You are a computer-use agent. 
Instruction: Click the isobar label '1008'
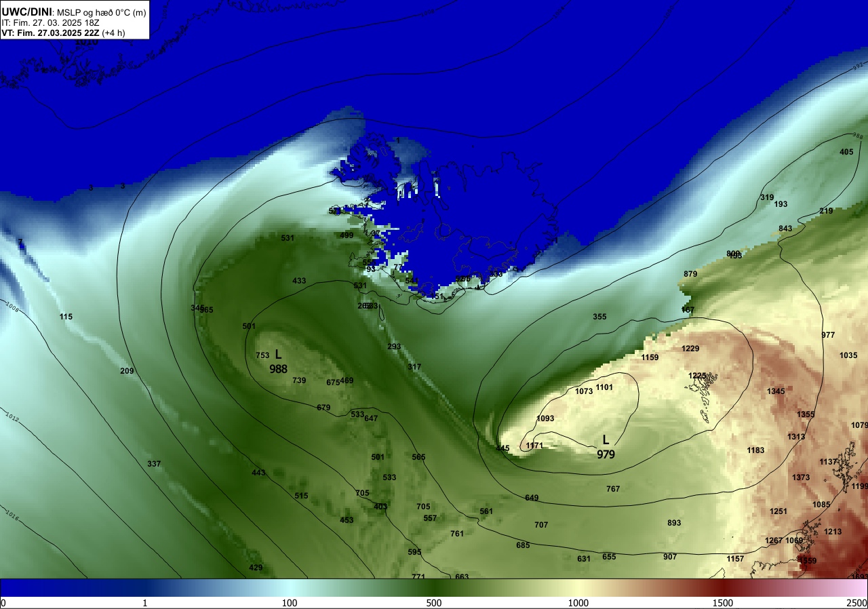pos(13,309)
